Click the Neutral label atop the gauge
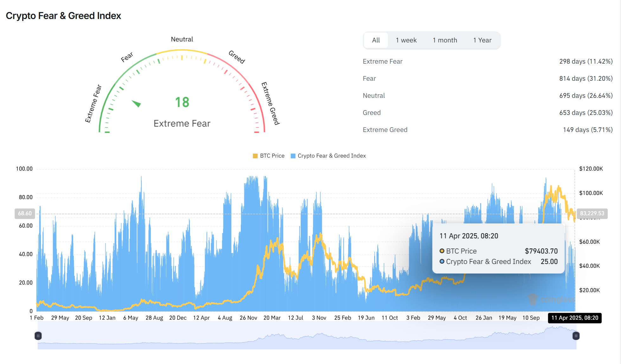The width and height of the screenshot is (621, 364). click(x=182, y=39)
